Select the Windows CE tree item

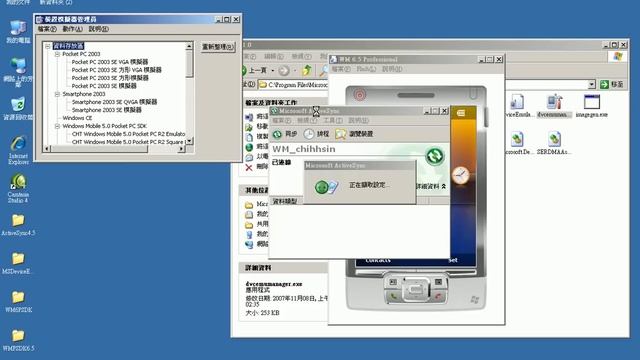(77, 118)
